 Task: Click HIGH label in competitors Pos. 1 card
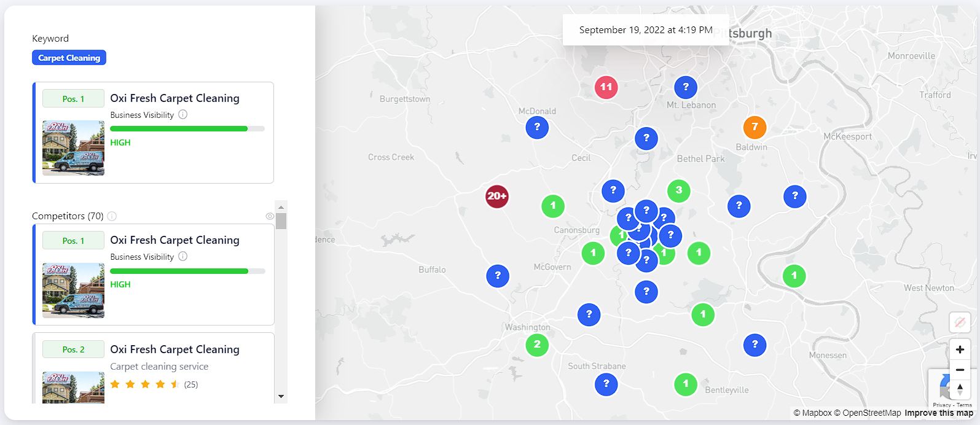pos(120,284)
